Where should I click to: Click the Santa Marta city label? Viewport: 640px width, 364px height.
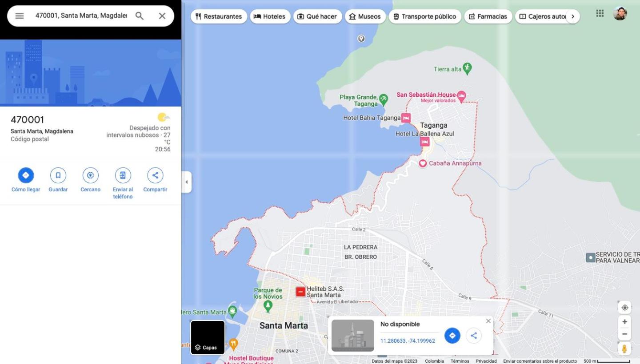coord(284,325)
